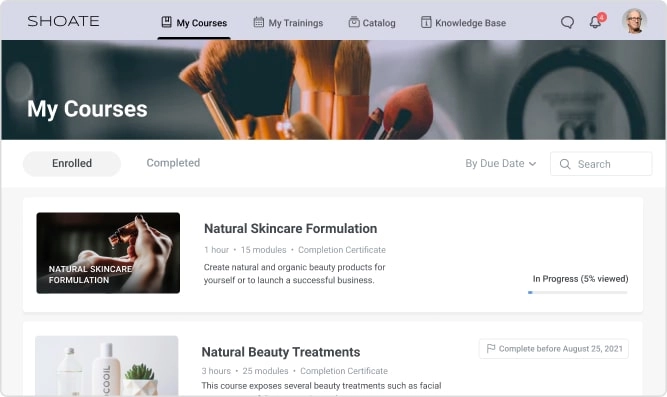Click the flag icon on the due date badge
This screenshot has width=667, height=397.
(490, 348)
